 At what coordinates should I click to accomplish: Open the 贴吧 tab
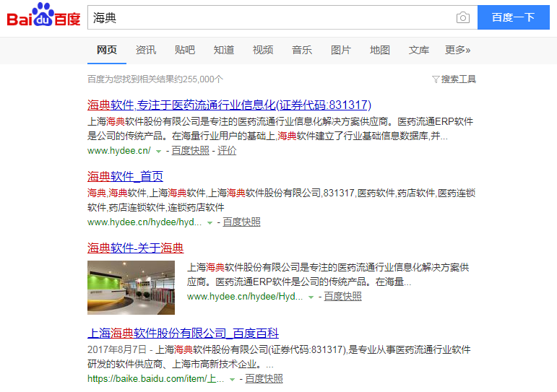pos(185,50)
